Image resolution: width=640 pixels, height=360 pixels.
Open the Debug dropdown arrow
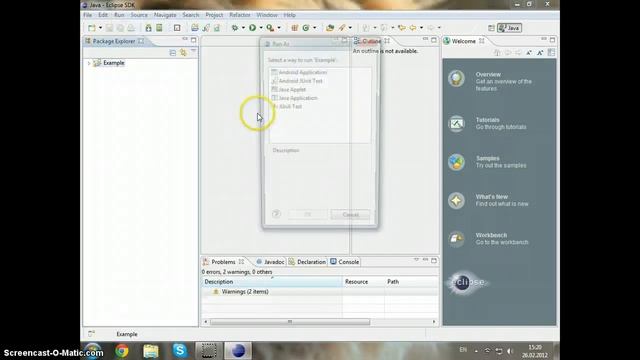click(243, 28)
